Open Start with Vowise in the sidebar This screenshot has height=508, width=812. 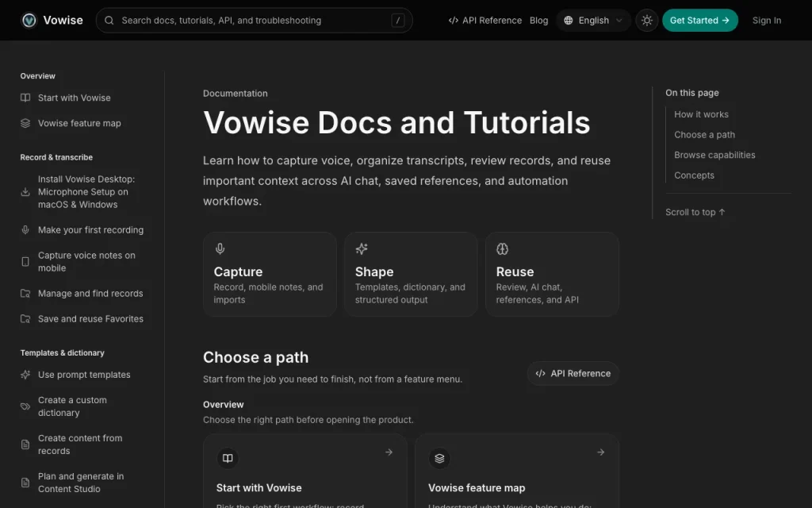click(74, 98)
